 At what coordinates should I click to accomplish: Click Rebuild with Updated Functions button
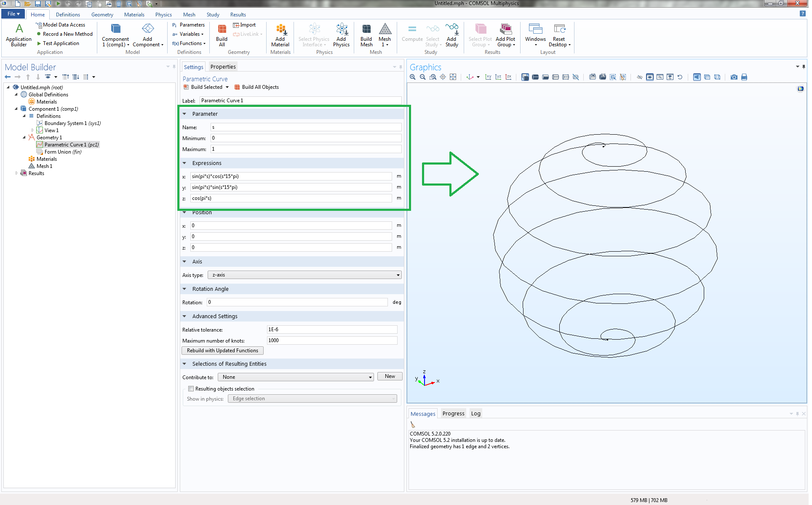pos(222,351)
